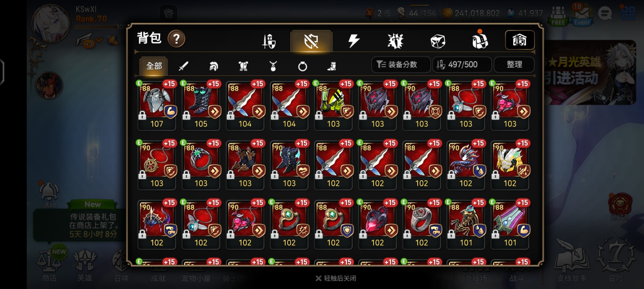Open the armor storage house icon

(x=520, y=40)
